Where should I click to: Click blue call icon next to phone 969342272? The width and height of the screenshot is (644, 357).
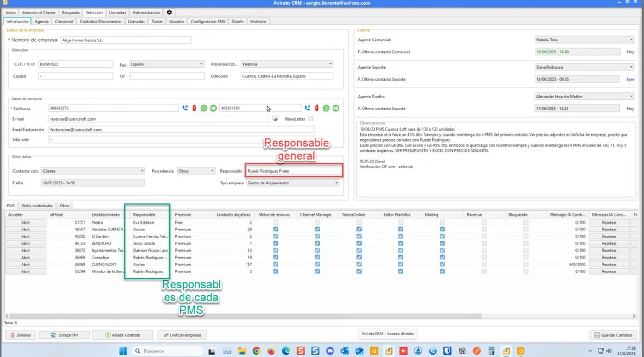point(185,108)
